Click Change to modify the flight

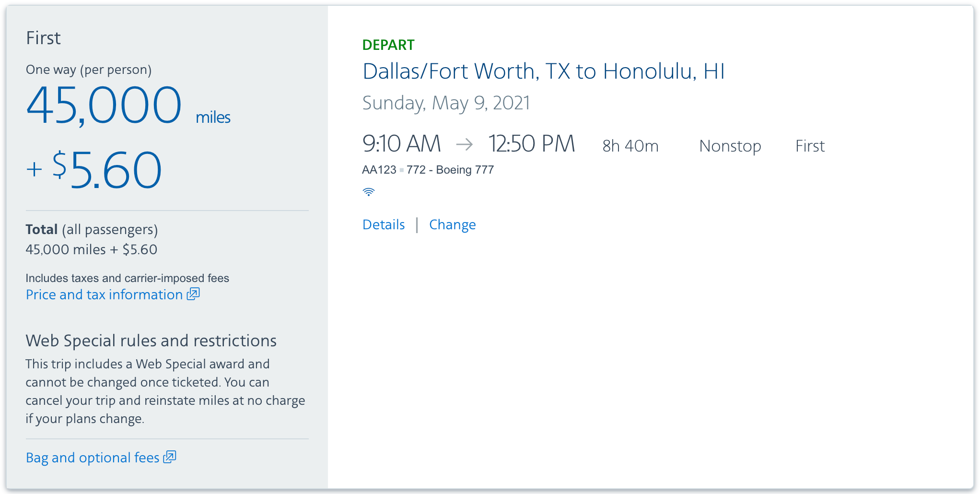pyautogui.click(x=452, y=224)
